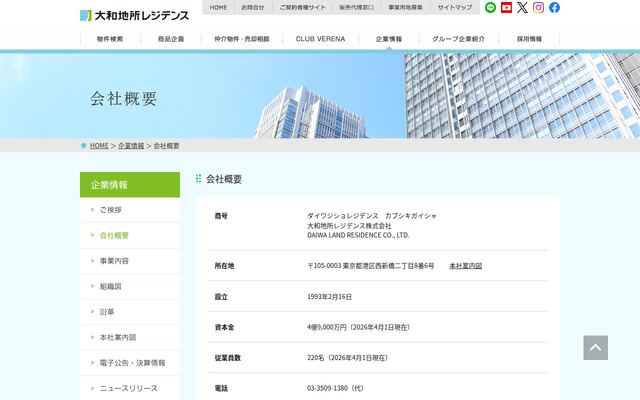Select 仲介物件・売却相談 in main navigation

coord(242,39)
